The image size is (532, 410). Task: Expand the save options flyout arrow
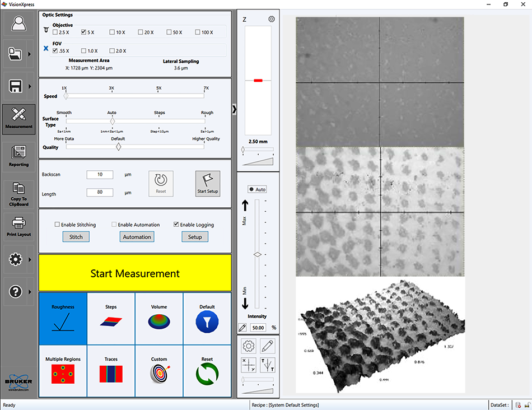pyautogui.click(x=29, y=86)
